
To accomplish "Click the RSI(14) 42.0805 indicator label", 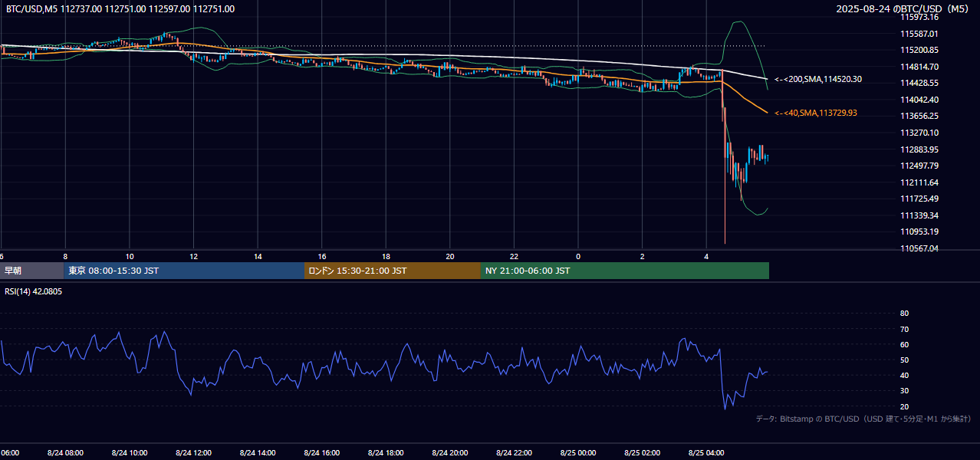I will tap(34, 291).
